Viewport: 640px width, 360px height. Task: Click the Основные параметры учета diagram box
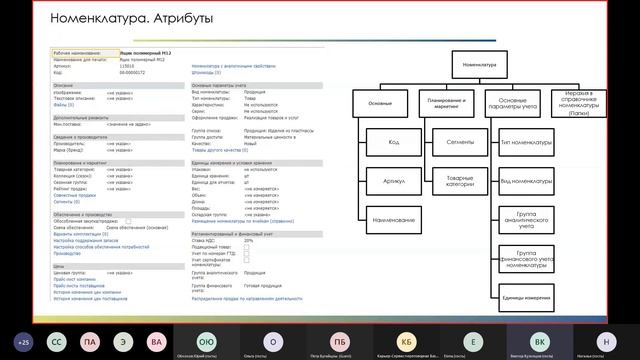pyautogui.click(x=513, y=104)
